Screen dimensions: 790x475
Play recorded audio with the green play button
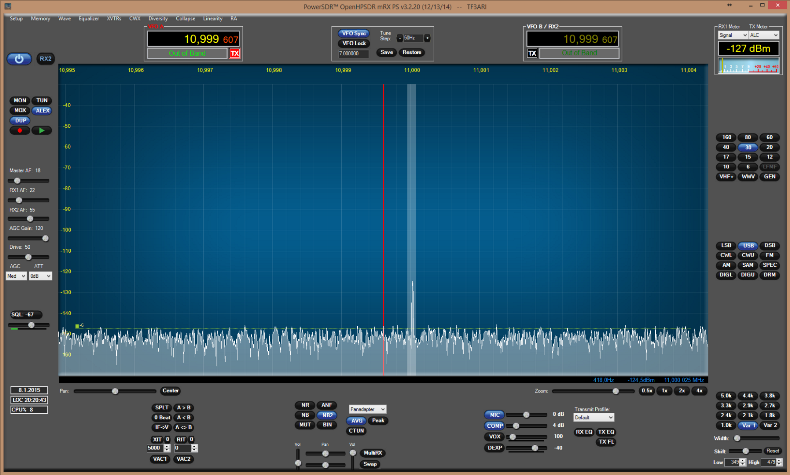[42, 130]
